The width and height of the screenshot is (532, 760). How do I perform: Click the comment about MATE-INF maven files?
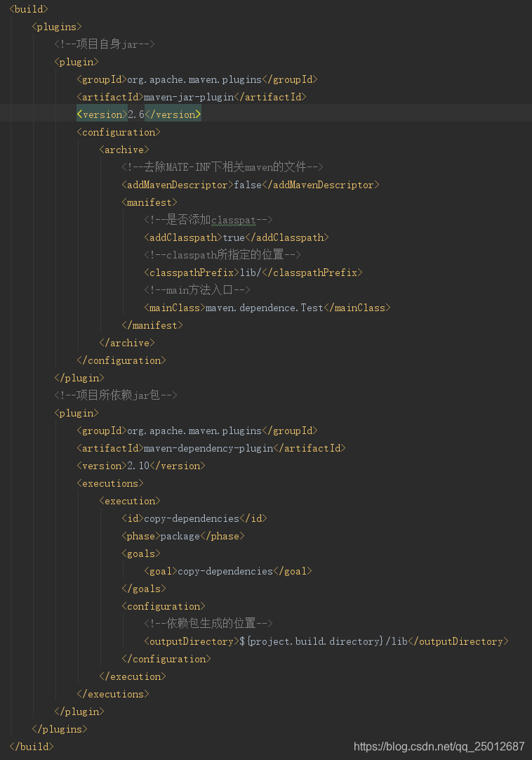[x=222, y=167]
